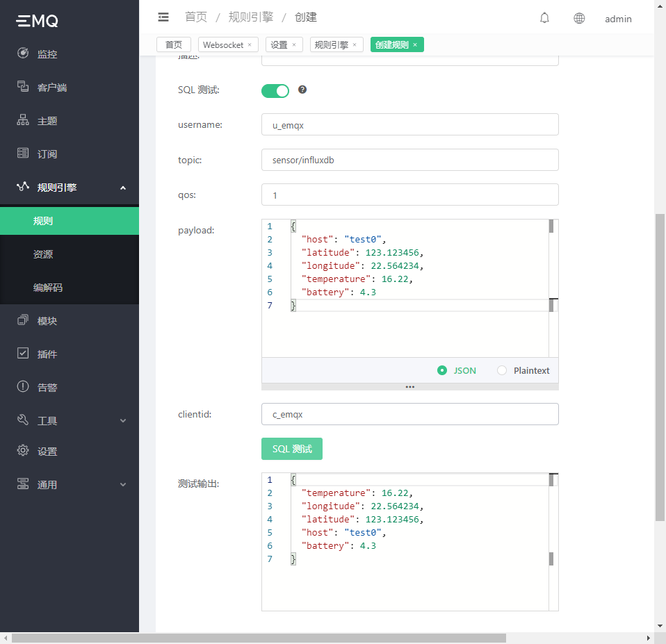Open the 主题 (Topics) section
This screenshot has width=666, height=644.
[47, 120]
